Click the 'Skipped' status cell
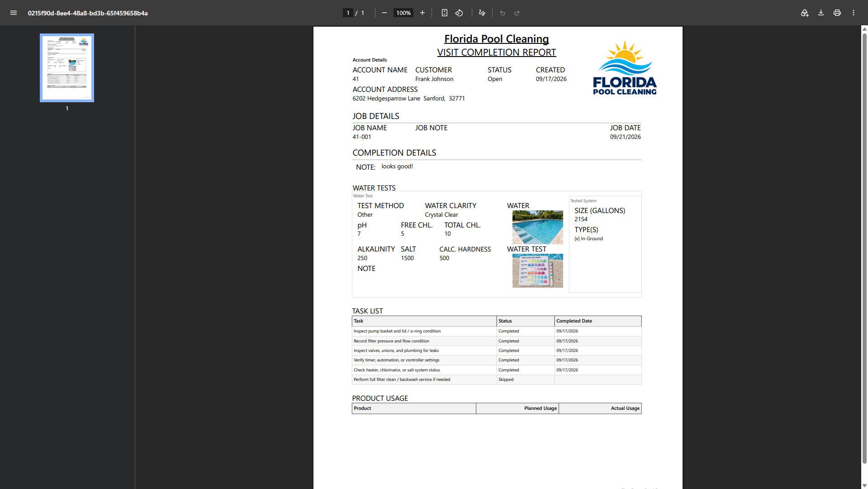This screenshot has width=868, height=489. click(x=526, y=380)
